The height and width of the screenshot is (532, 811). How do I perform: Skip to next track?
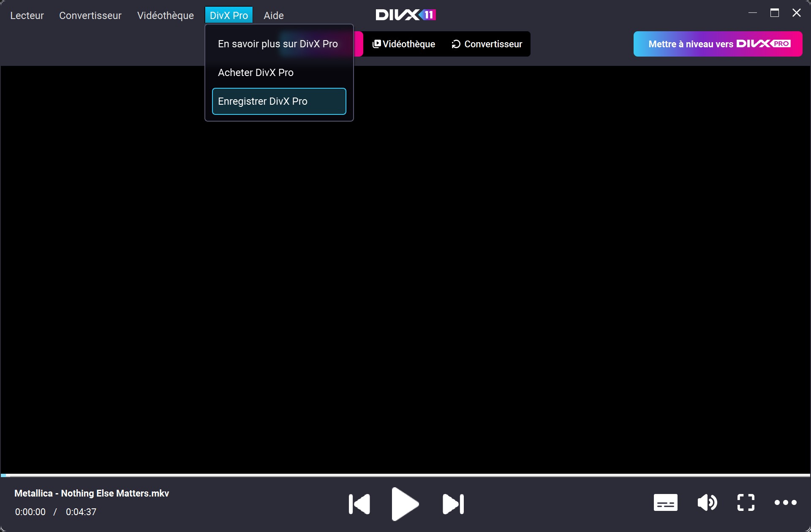453,504
